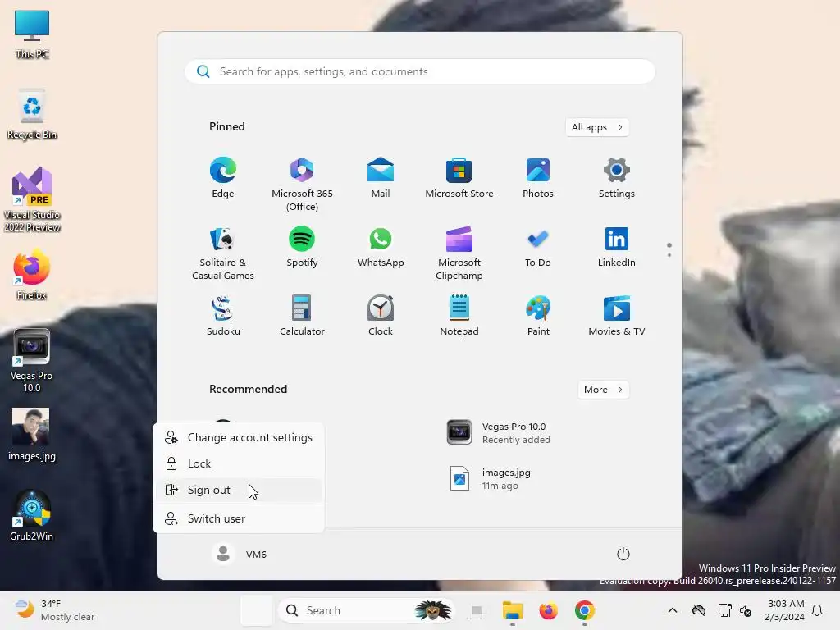The image size is (840, 630).
Task: Open Task View on the taskbar
Action: pyautogui.click(x=476, y=610)
